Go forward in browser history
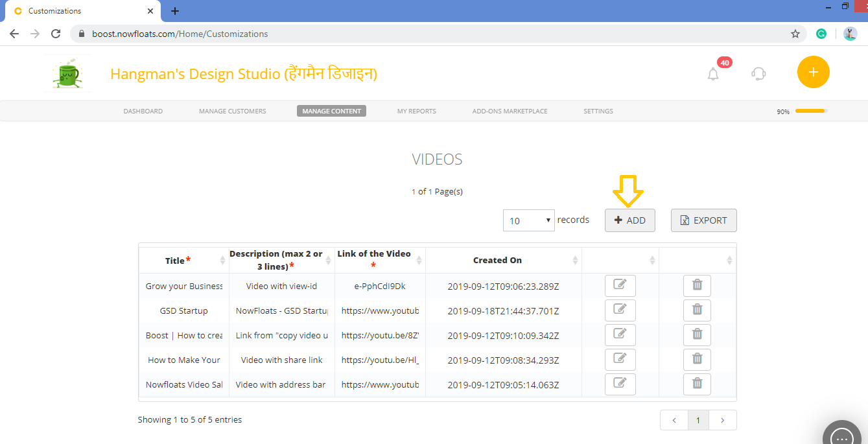The height and width of the screenshot is (444, 868). tap(35, 34)
